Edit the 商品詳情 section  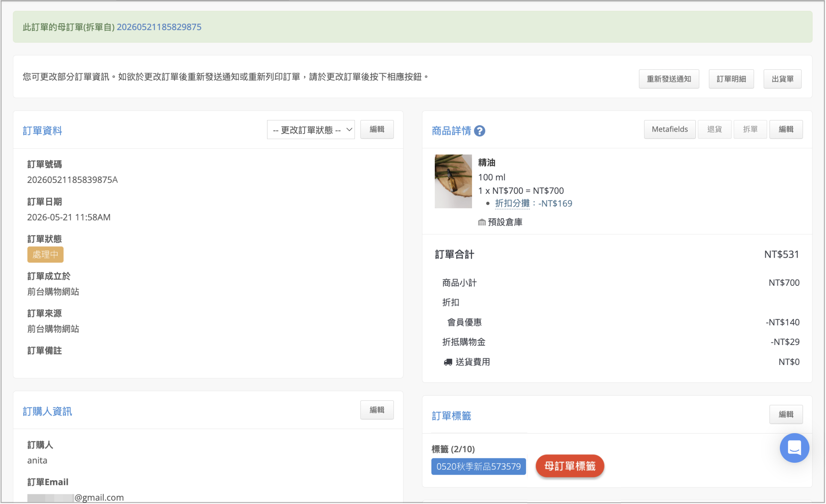[x=786, y=129]
